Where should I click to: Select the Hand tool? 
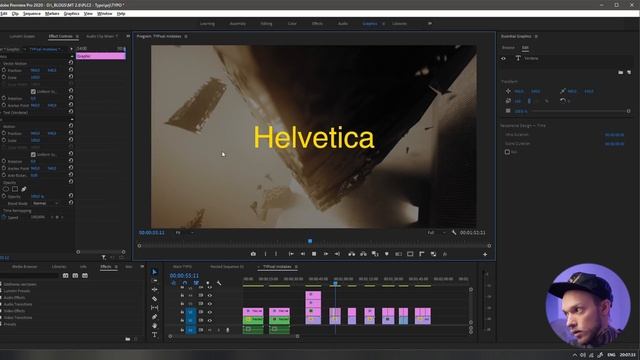pyautogui.click(x=155, y=326)
